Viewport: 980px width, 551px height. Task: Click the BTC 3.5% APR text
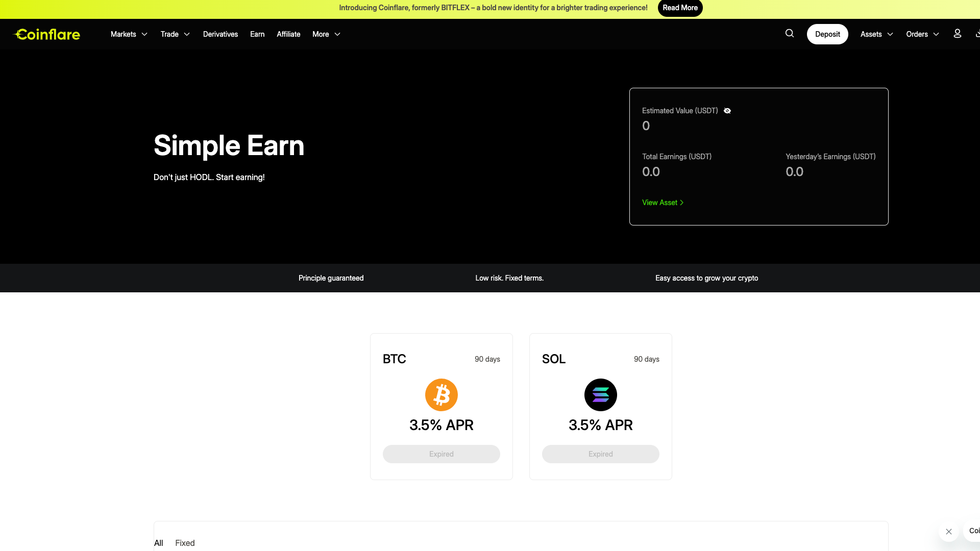[x=442, y=425]
